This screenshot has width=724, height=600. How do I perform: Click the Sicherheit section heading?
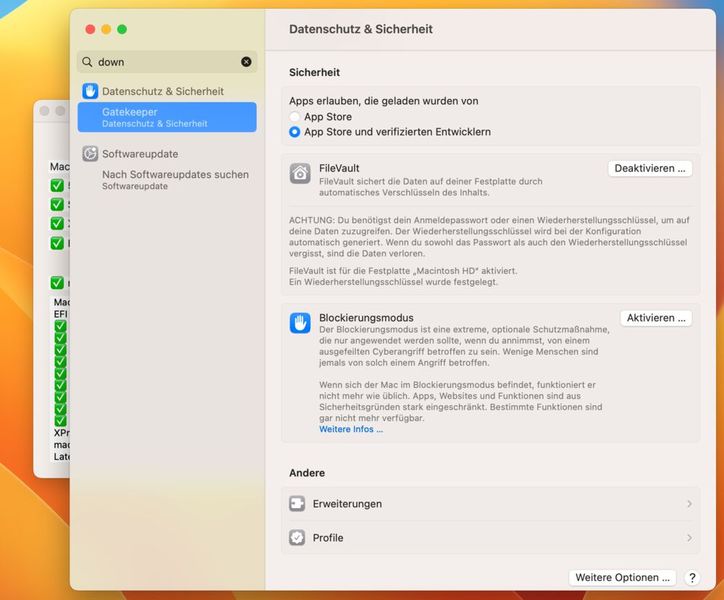click(x=314, y=73)
